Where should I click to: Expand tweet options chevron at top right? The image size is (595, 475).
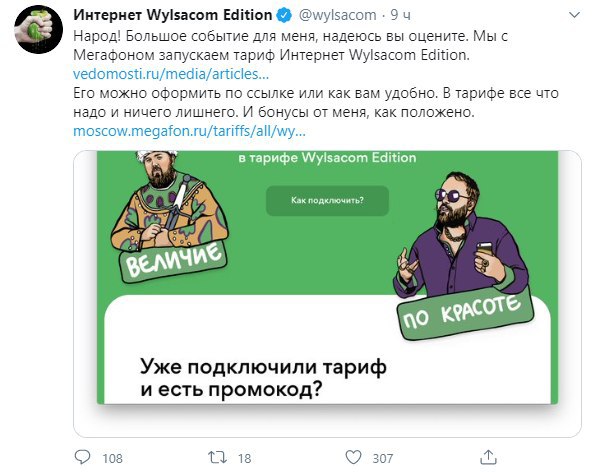click(575, 15)
